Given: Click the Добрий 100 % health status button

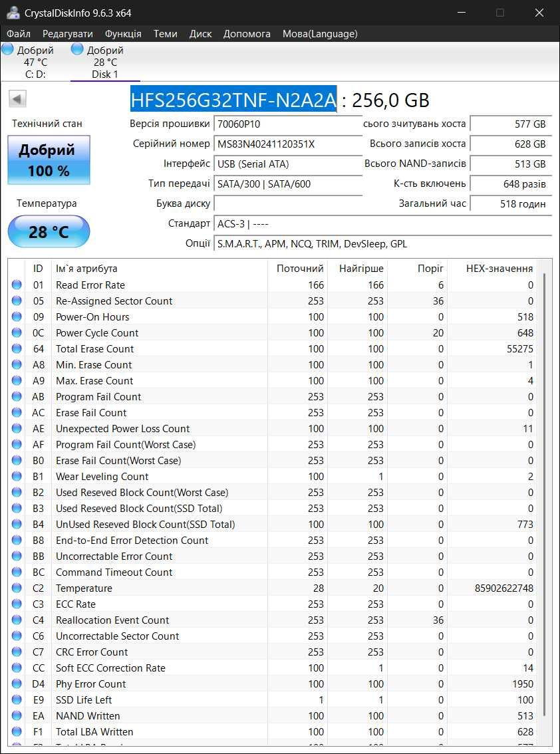Looking at the screenshot, I should pyautogui.click(x=49, y=160).
